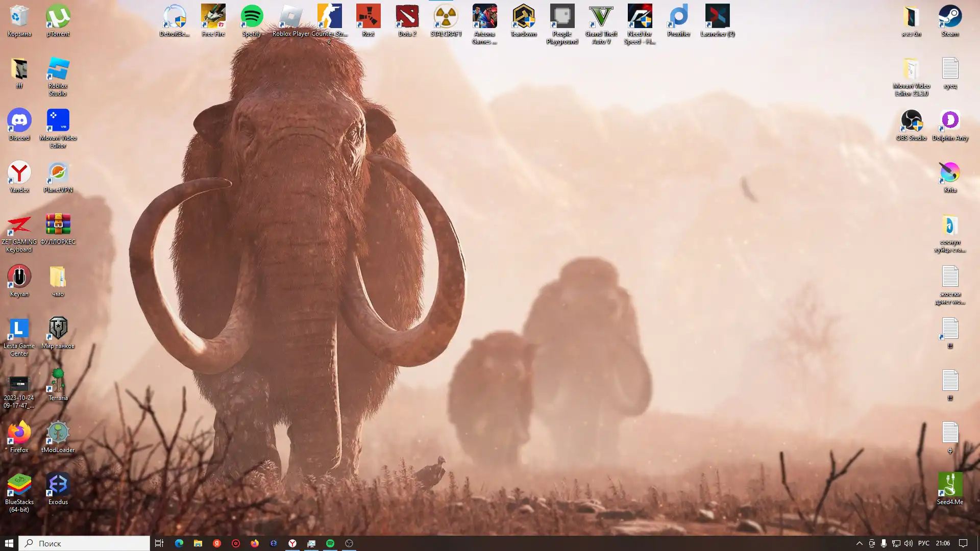The image size is (980, 551).
Task: Select the OBS Studio desktop shortcut
Action: [x=911, y=125]
